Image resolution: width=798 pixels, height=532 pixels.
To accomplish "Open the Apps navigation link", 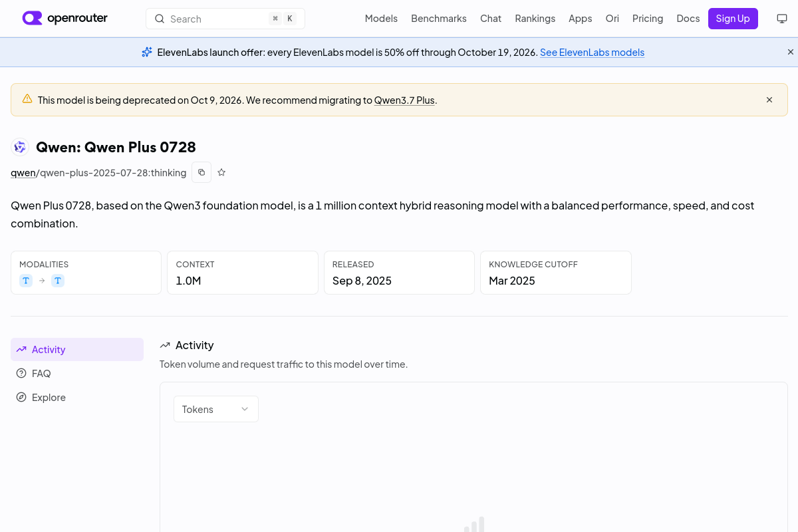I will [x=581, y=19].
